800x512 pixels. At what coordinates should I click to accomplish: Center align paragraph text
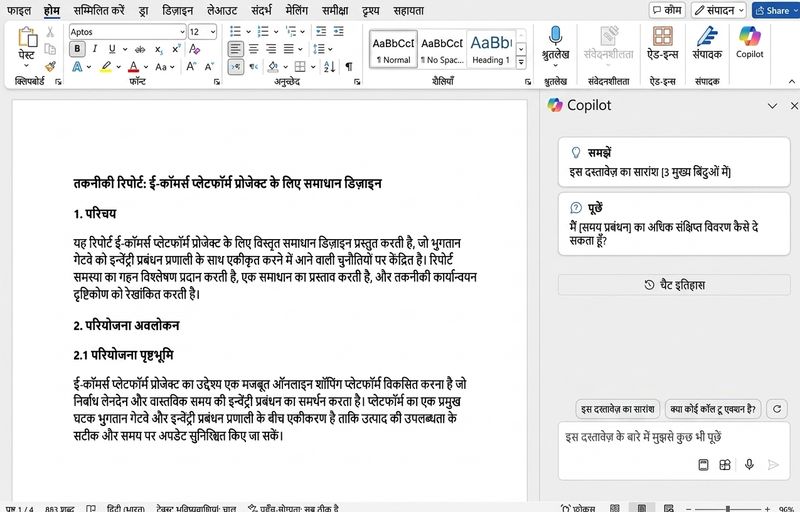tap(253, 49)
